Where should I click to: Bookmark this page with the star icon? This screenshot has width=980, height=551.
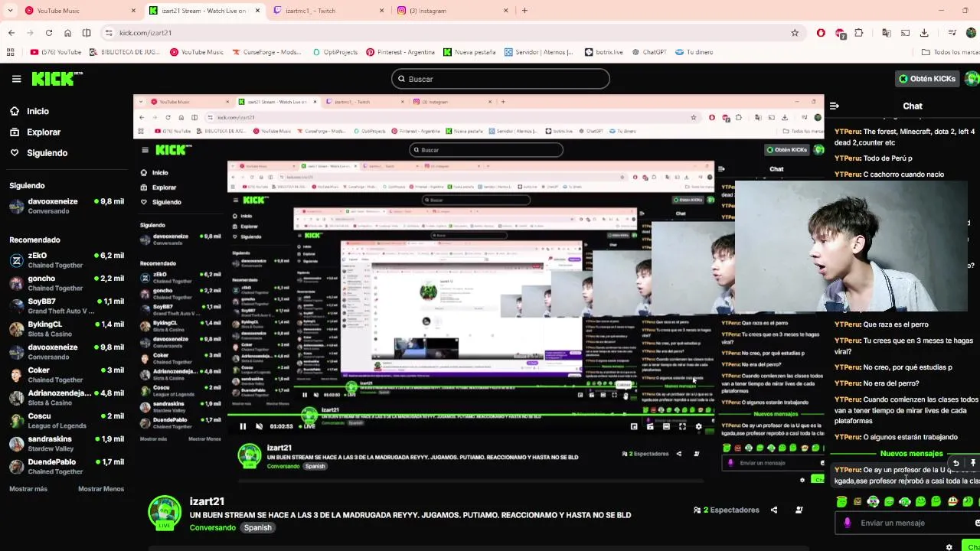pyautogui.click(x=795, y=33)
